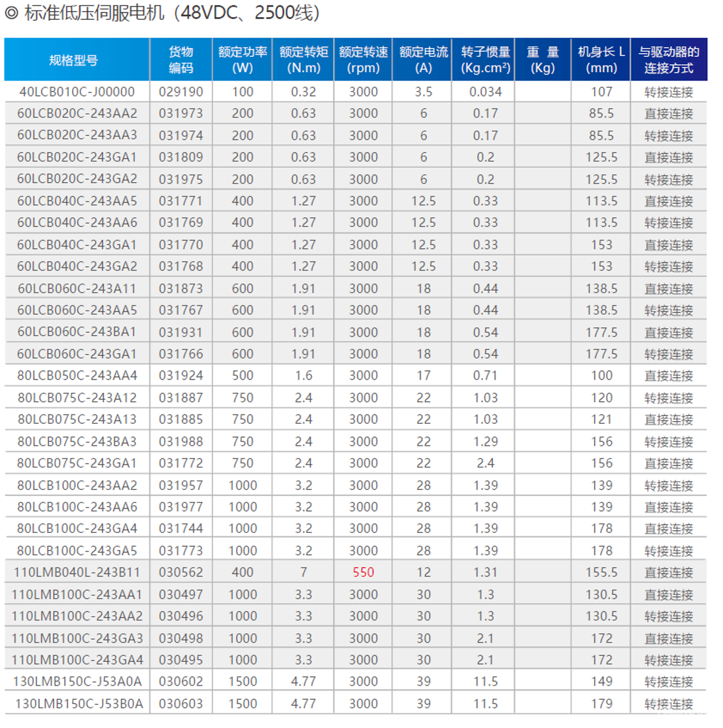Select the product code 029190
The height and width of the screenshot is (728, 723).
(180, 92)
